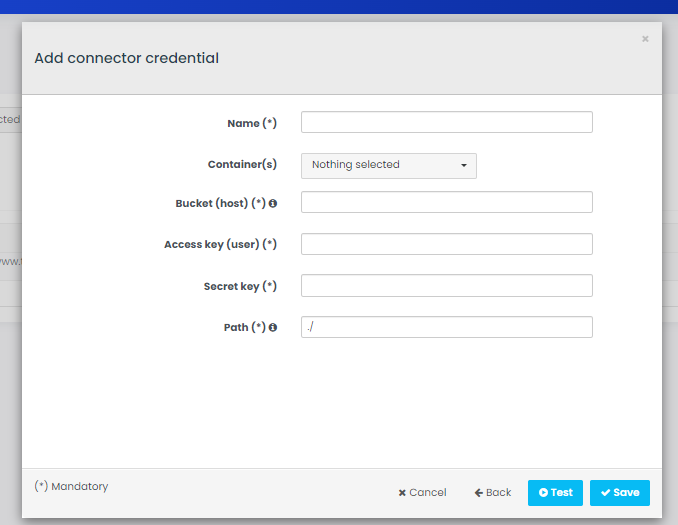Click into the Bucket (host) text field
678x525 pixels.
446,202
